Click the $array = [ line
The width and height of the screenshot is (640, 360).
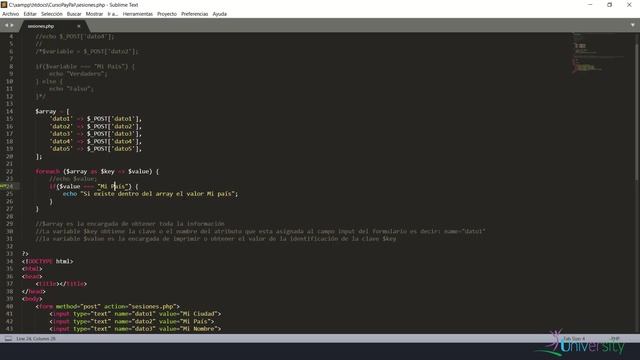pos(52,111)
